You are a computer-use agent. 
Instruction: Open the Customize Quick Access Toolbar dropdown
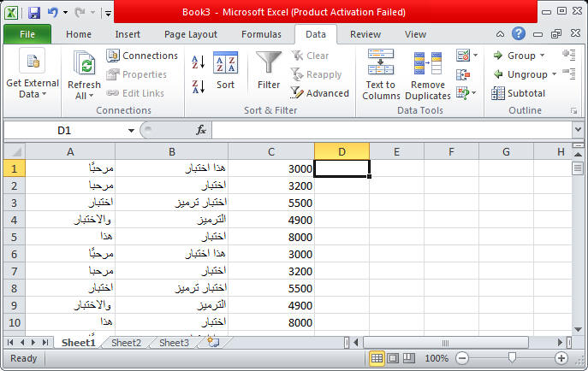[x=108, y=14]
